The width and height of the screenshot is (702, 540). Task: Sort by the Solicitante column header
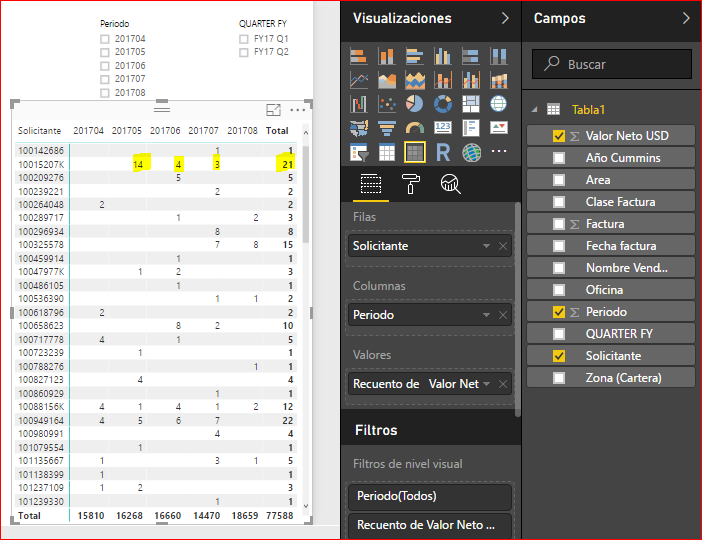39,131
